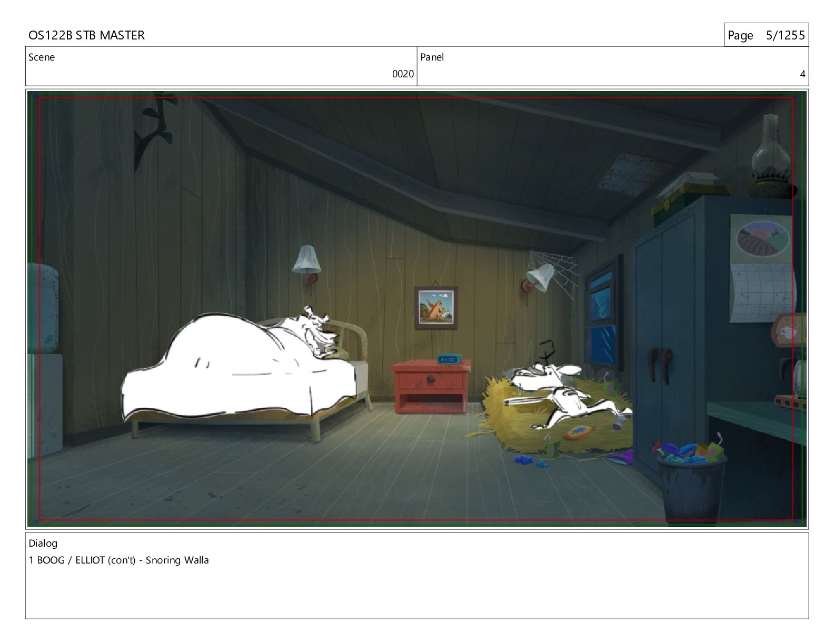Click the page number 5/1255

click(x=785, y=35)
